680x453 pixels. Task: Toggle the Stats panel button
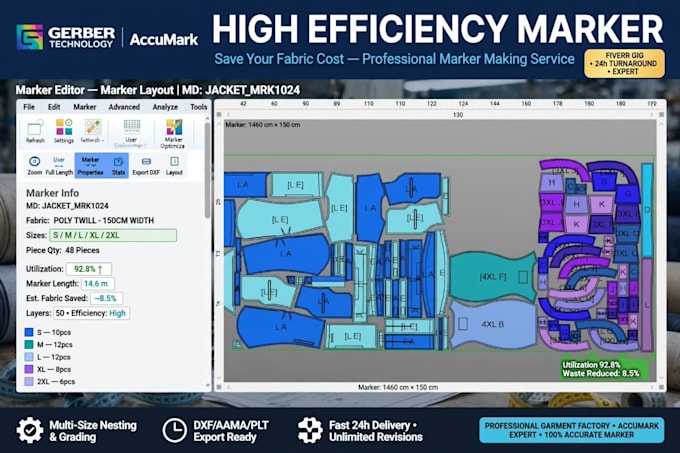tap(118, 165)
